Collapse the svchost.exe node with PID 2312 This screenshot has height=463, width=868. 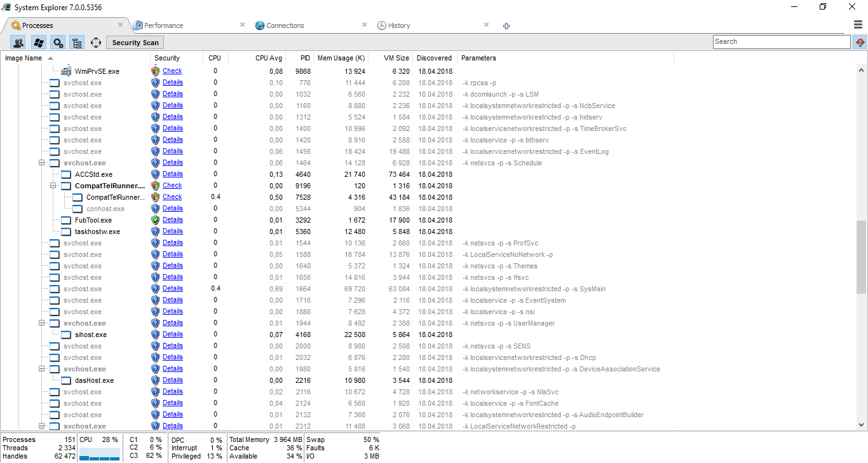43,426
